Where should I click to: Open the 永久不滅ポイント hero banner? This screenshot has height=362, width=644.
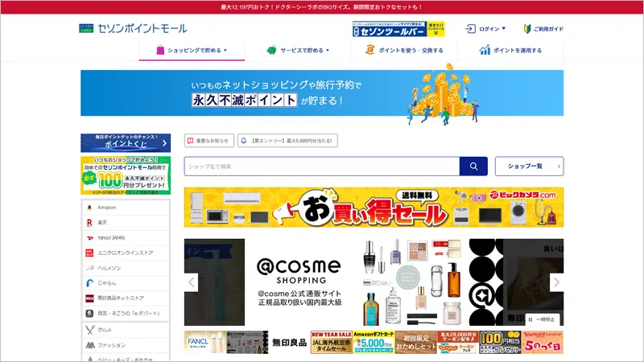[322, 93]
